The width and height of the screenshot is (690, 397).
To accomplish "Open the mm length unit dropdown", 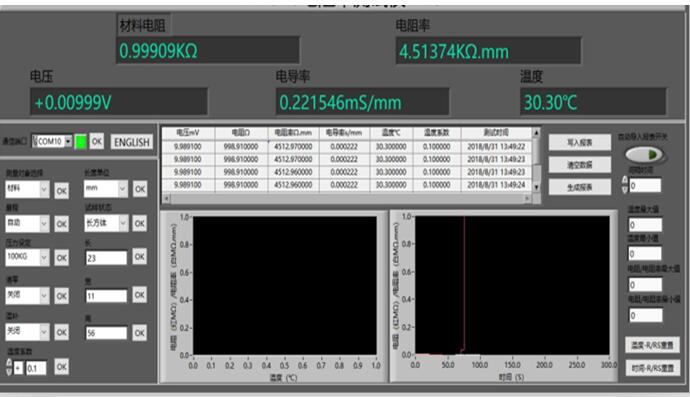I will 123,189.
